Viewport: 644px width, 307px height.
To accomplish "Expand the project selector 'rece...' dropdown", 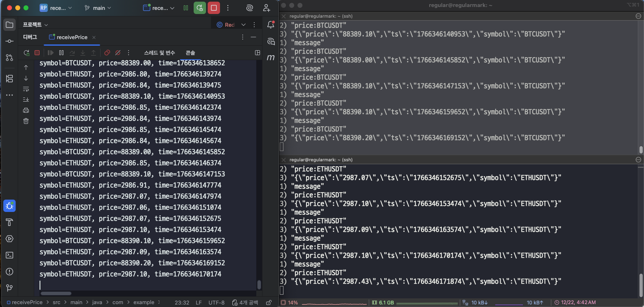I will pos(56,8).
